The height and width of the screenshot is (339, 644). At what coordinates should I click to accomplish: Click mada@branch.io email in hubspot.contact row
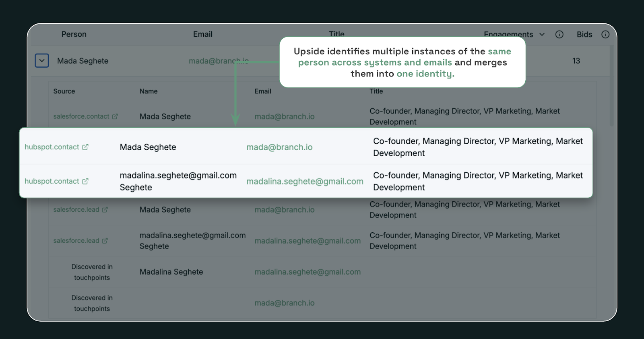click(279, 147)
